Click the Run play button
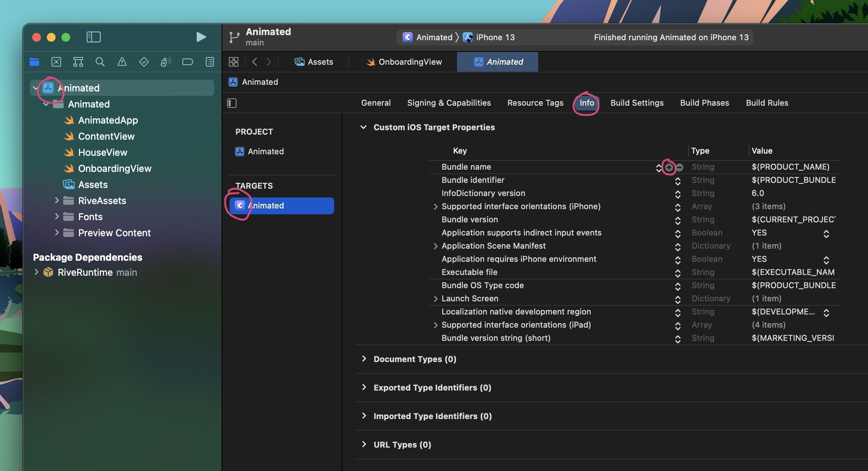 (201, 37)
